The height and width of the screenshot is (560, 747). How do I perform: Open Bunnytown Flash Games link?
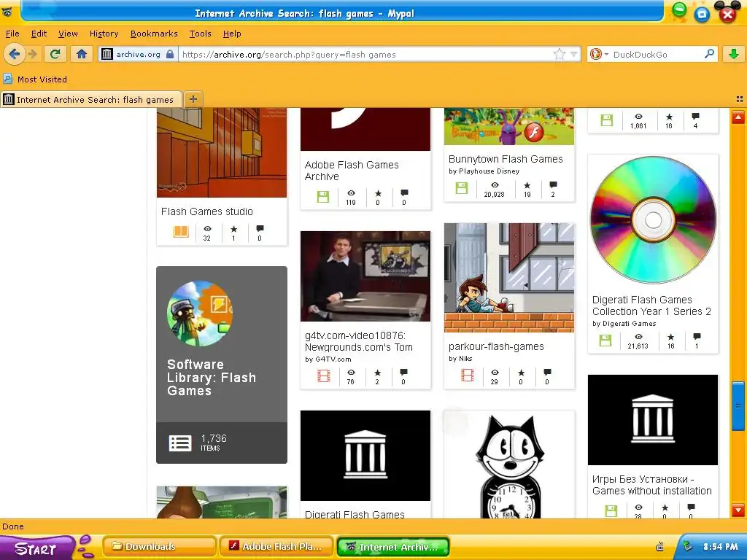click(506, 159)
